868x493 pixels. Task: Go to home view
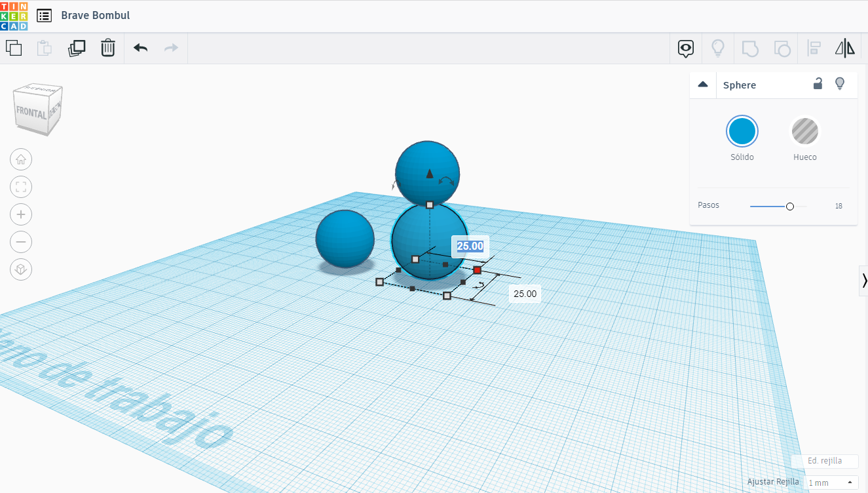[x=21, y=159]
